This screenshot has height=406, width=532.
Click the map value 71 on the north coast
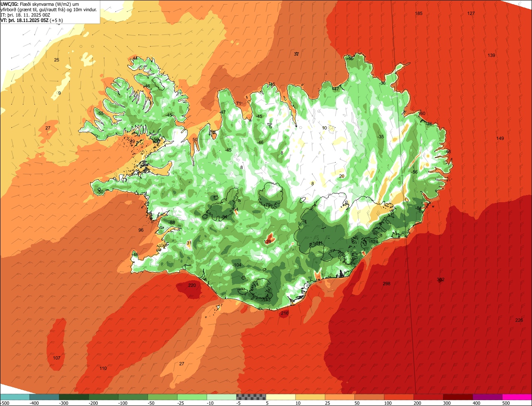[239, 104]
